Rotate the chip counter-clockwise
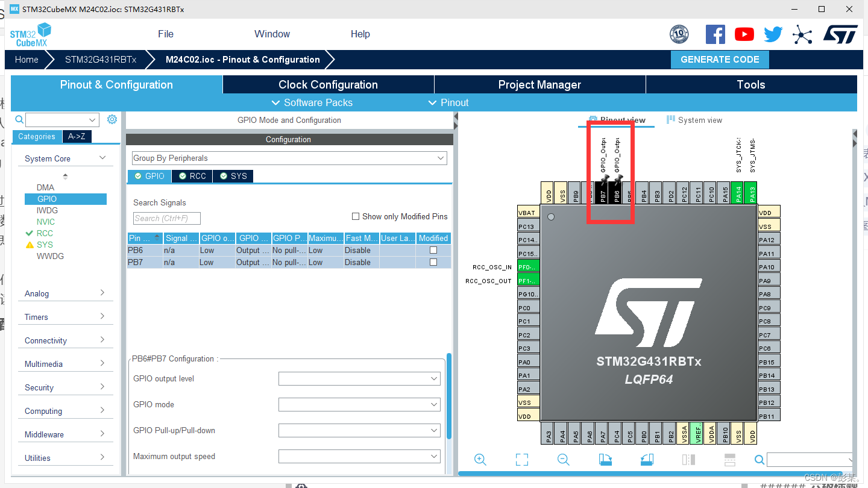Image resolution: width=868 pixels, height=488 pixels. (x=647, y=460)
